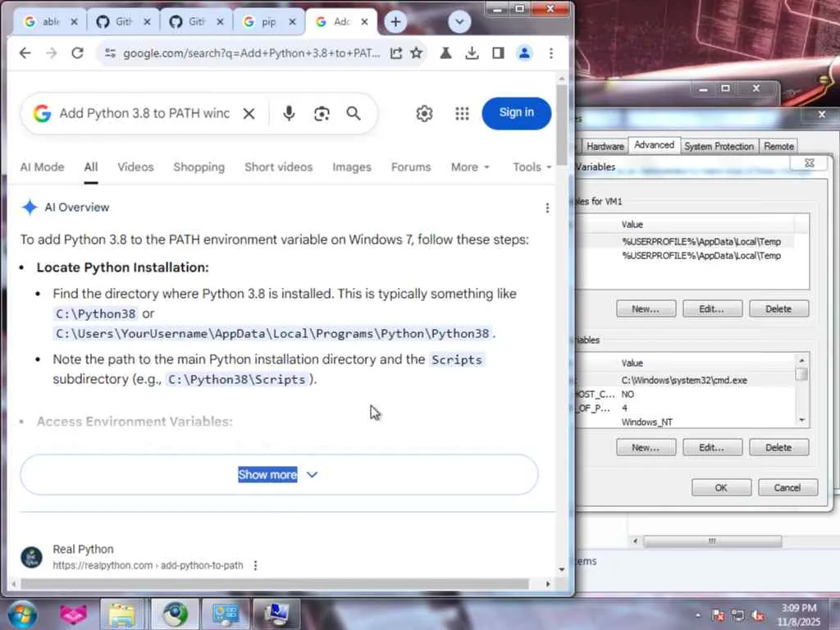Image resolution: width=840 pixels, height=630 pixels.
Task: Select the Videos search tab
Action: tap(135, 167)
